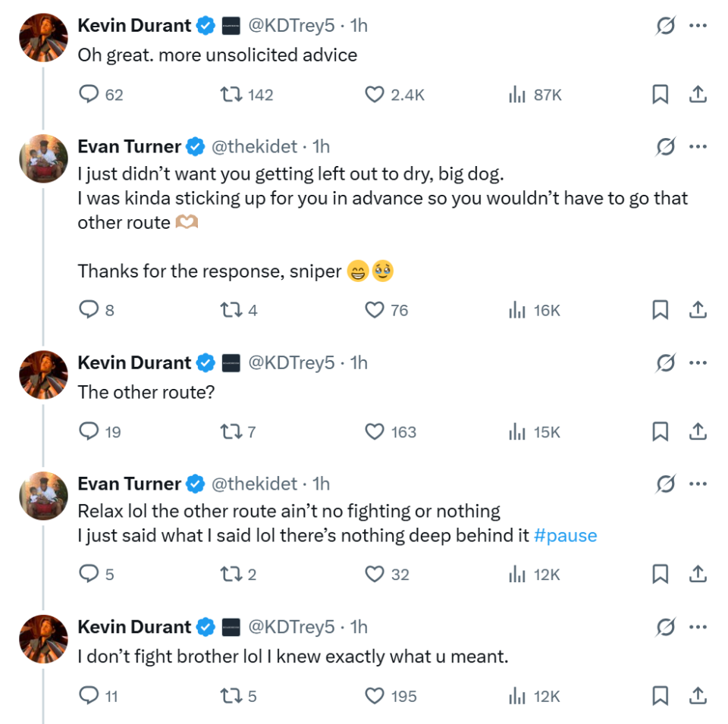Open more options on Durant's last tweet
Image resolution: width=728 pixels, height=724 pixels.
coord(698,627)
